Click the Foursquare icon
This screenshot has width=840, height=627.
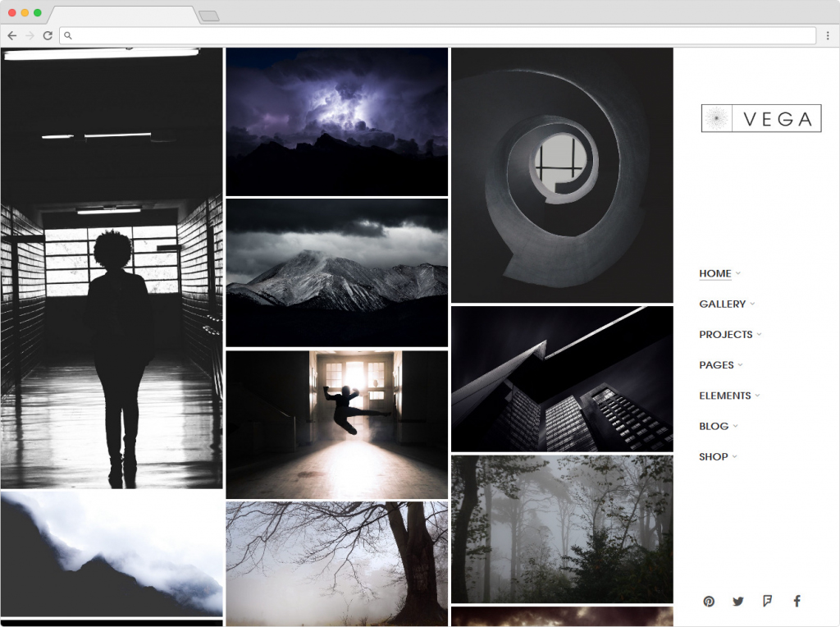(x=767, y=601)
